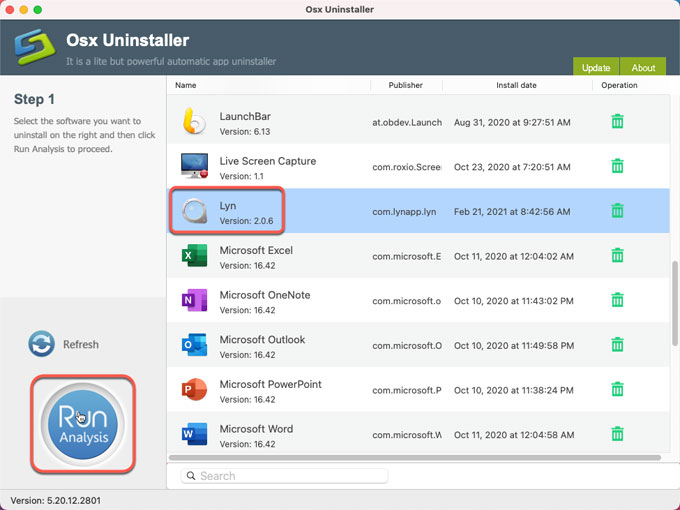The image size is (680, 510).
Task: Click the Osx Uninstaller logo
Action: (x=34, y=47)
